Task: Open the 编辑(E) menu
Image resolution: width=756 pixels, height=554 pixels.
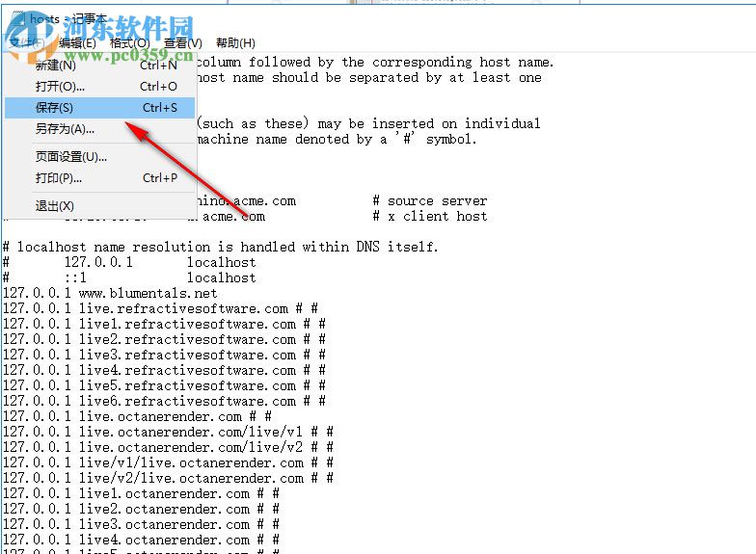Action: click(77, 43)
